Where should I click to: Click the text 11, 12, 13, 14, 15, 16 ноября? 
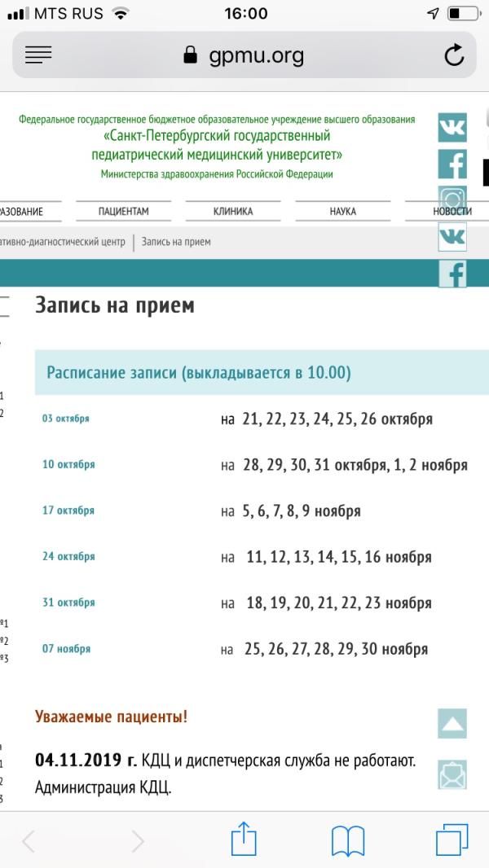(x=339, y=557)
